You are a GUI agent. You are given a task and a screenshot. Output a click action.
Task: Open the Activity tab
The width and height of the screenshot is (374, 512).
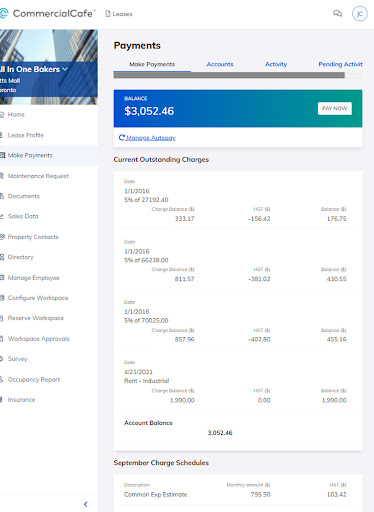coord(276,64)
